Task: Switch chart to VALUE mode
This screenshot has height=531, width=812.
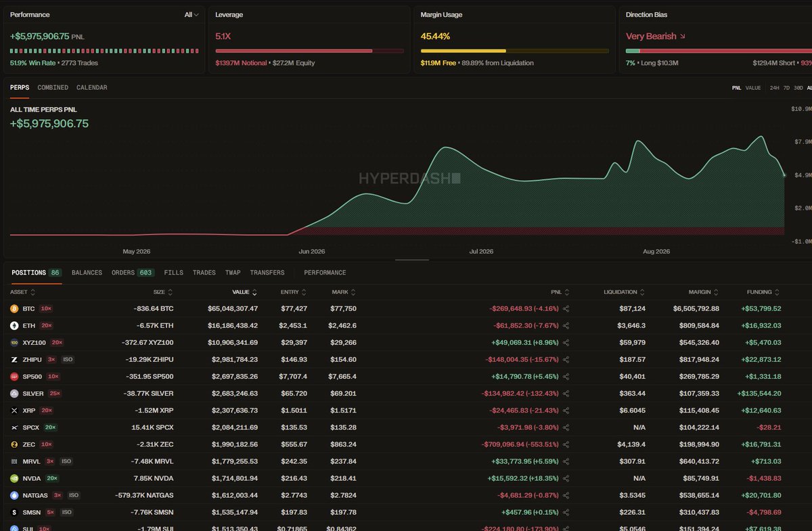Action: [x=753, y=88]
